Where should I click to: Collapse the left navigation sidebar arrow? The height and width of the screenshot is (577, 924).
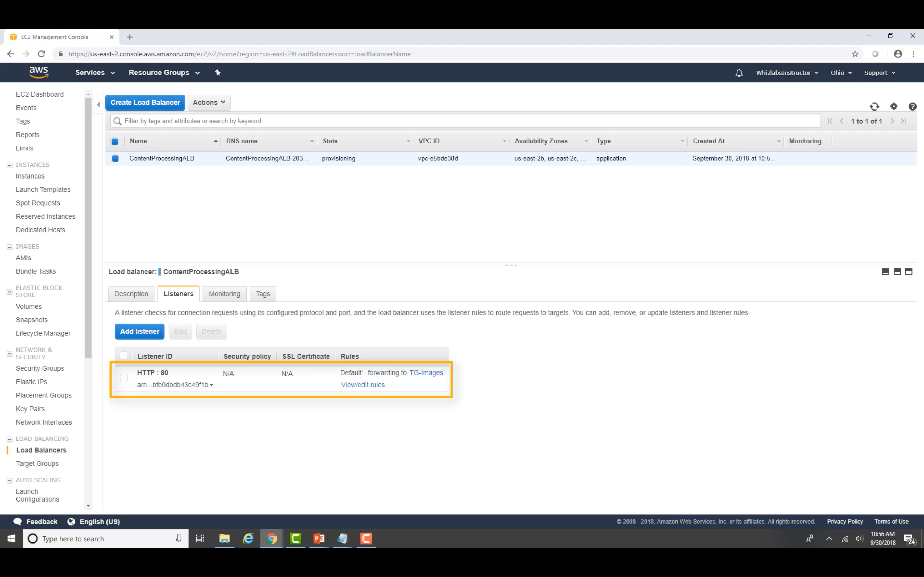(x=98, y=104)
